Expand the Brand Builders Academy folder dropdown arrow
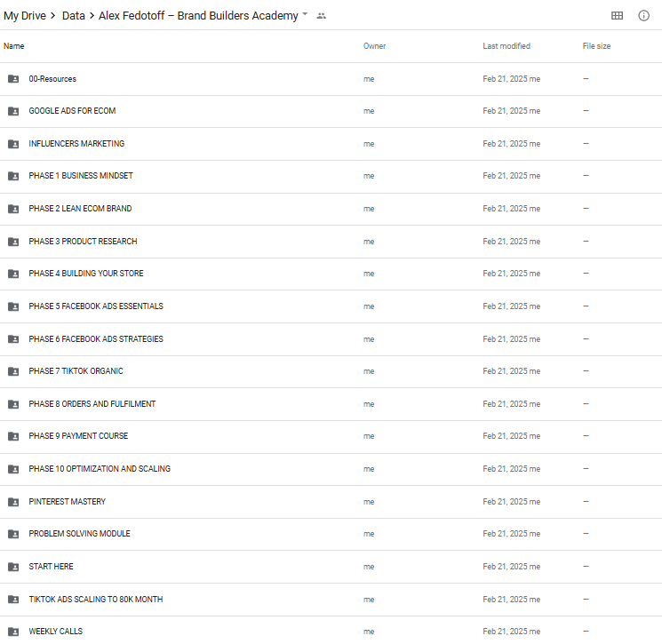Image resolution: width=662 pixels, height=644 pixels. 305,14
